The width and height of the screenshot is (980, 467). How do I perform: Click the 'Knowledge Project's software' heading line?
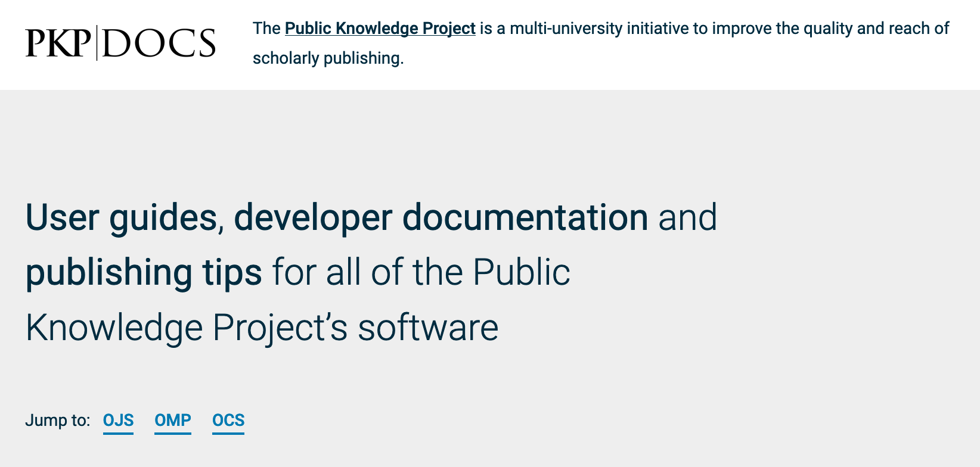[262, 328]
